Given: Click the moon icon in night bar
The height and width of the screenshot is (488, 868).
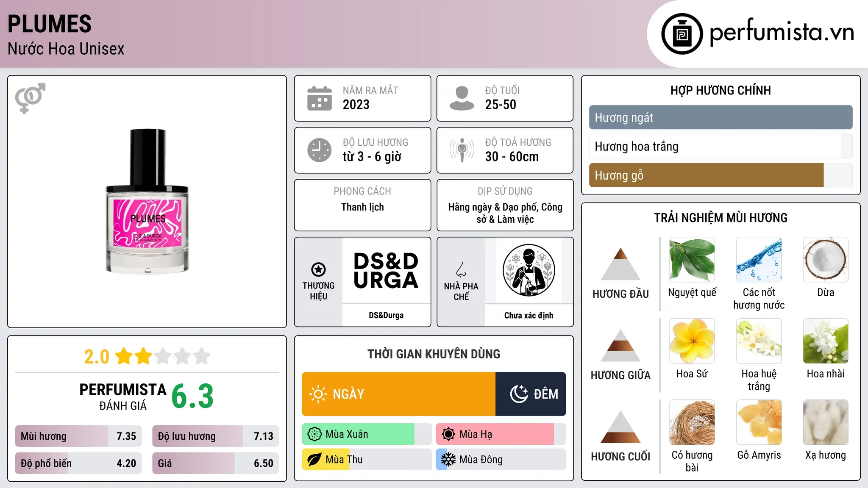Looking at the screenshot, I should tap(519, 394).
